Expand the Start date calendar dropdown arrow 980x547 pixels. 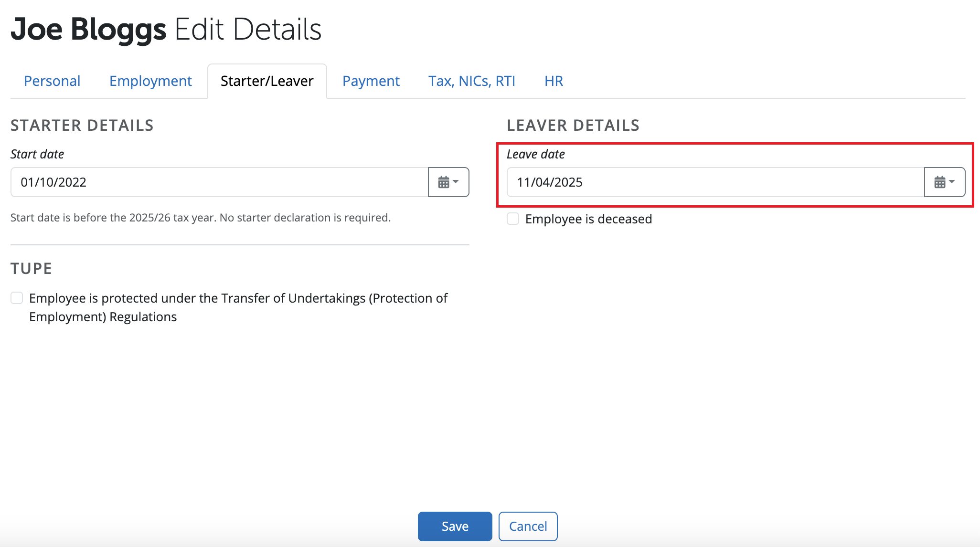(456, 182)
